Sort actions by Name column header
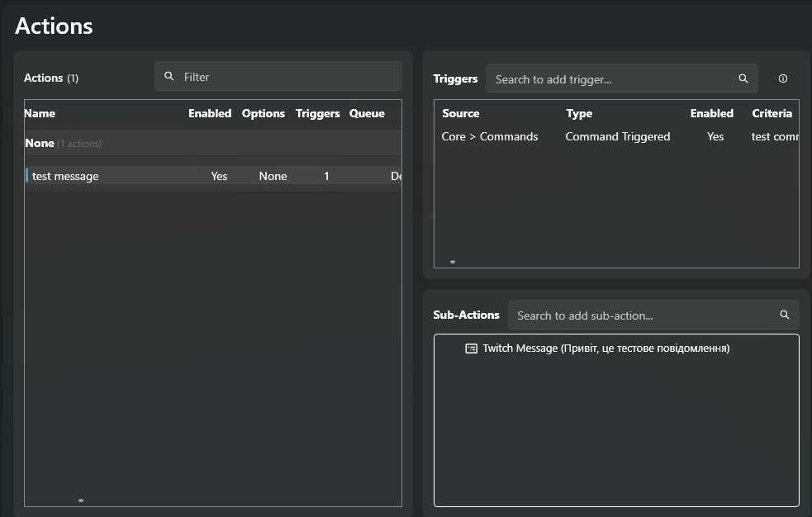This screenshot has height=517, width=812. [x=40, y=114]
